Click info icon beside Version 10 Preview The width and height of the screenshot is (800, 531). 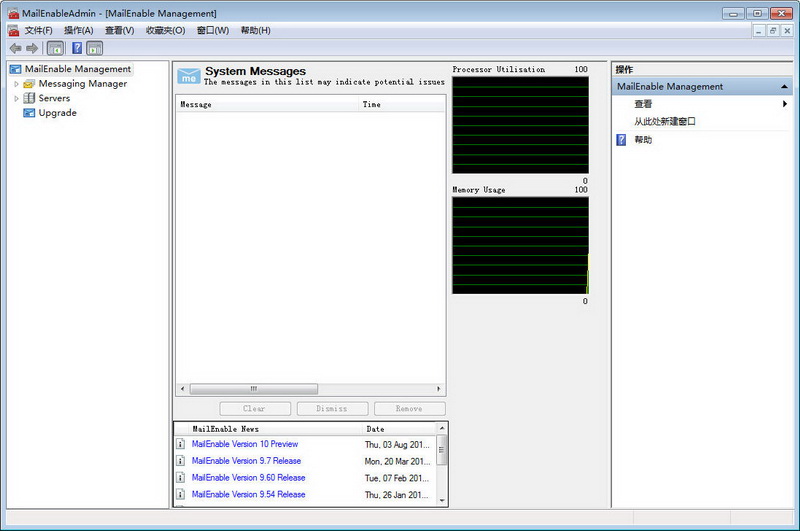[x=181, y=444]
